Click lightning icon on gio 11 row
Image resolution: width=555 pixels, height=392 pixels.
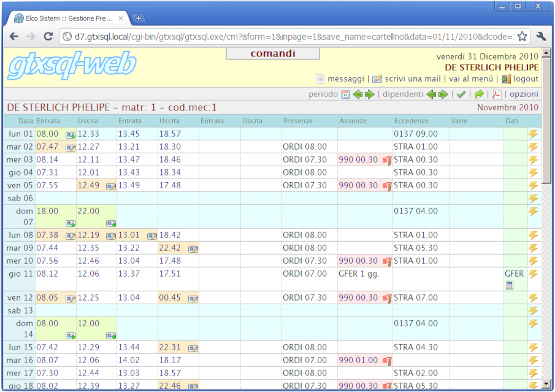pyautogui.click(x=533, y=274)
